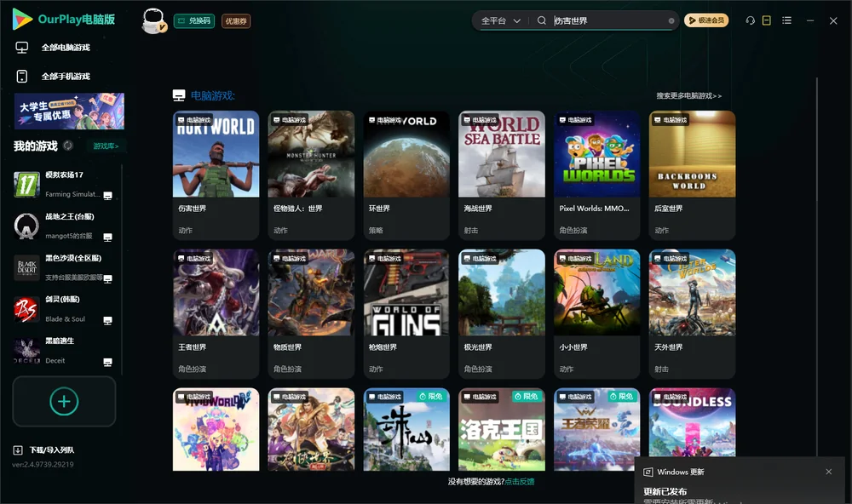
Task: Click the 极速会员 membership button
Action: point(706,20)
